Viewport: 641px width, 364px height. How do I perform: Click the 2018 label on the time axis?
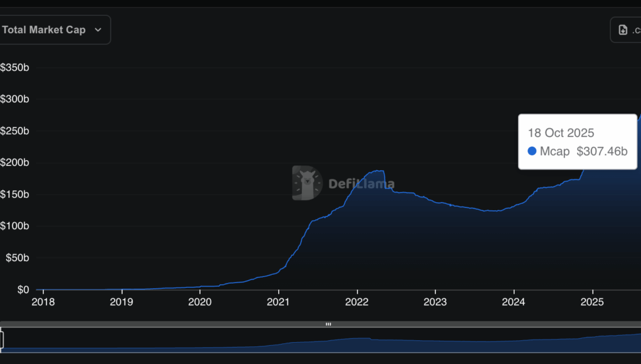point(43,302)
